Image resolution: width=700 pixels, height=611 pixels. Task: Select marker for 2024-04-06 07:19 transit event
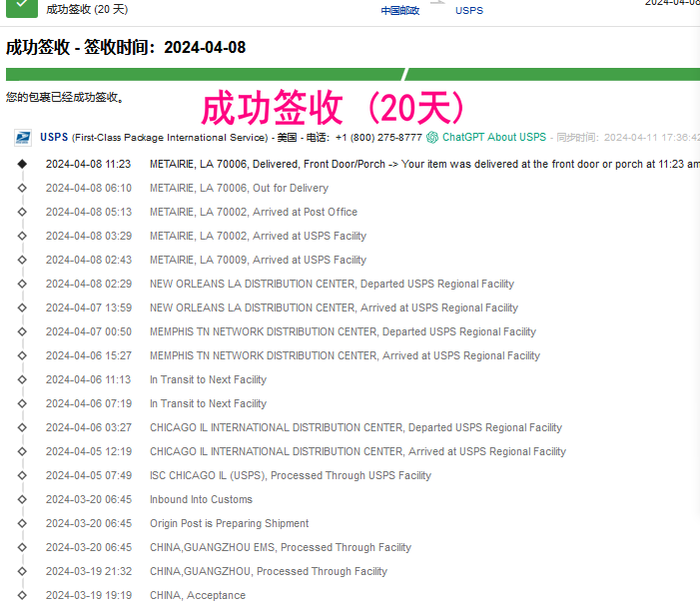tap(22, 403)
